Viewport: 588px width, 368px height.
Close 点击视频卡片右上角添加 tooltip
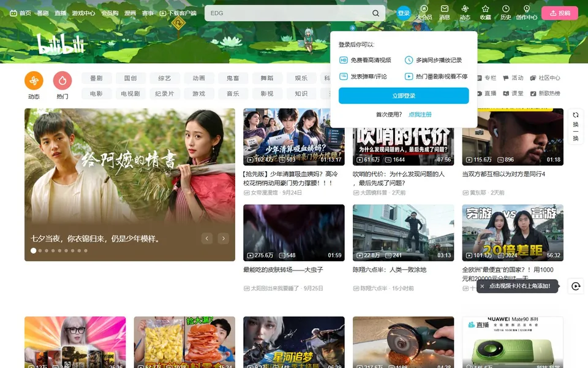click(482, 286)
